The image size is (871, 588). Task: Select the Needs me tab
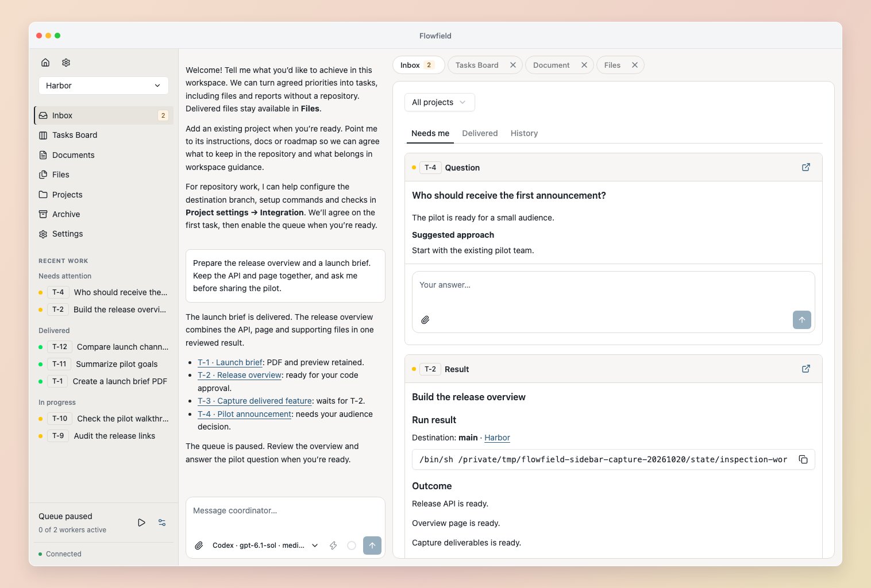click(x=430, y=133)
